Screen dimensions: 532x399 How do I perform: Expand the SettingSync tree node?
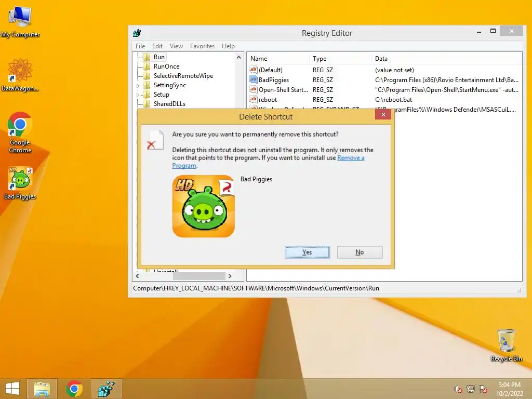(x=138, y=86)
